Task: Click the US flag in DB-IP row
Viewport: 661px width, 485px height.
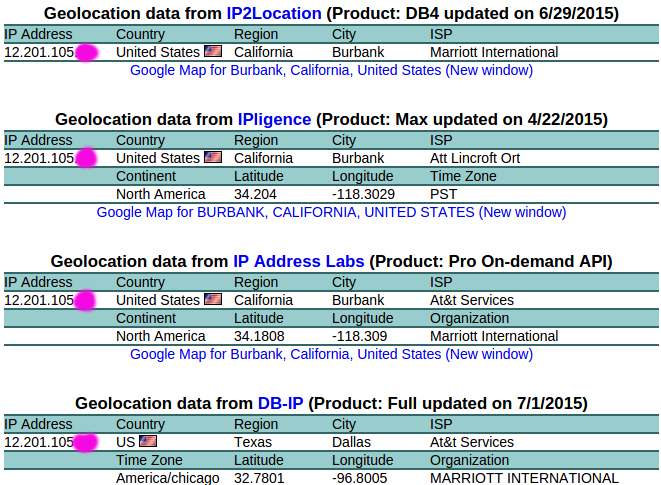Action: [x=148, y=441]
